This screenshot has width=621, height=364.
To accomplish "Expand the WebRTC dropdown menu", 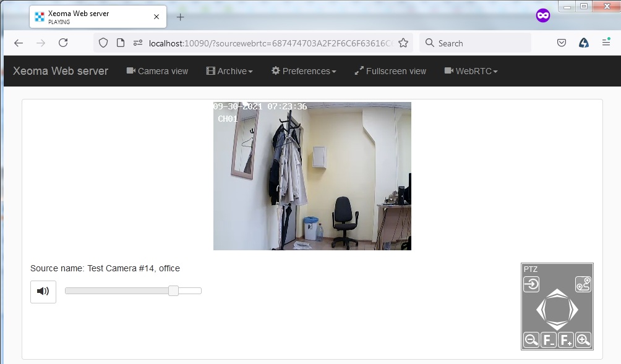I will point(471,71).
